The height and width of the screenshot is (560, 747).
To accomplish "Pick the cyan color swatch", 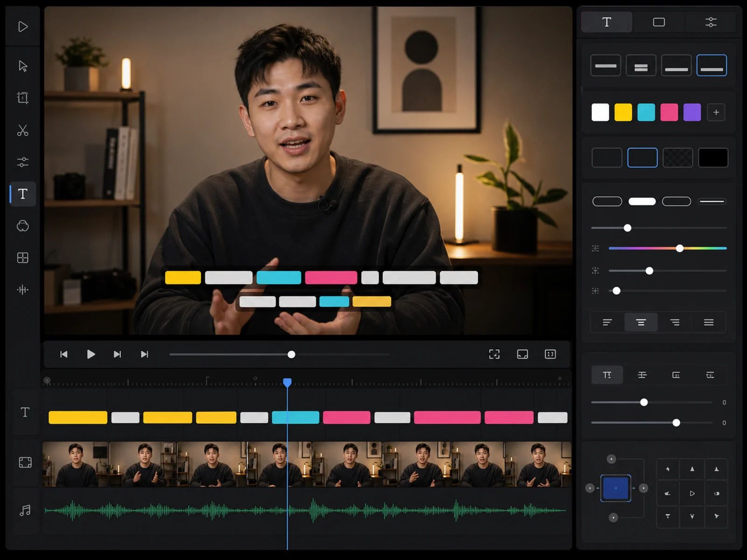I will click(x=646, y=112).
